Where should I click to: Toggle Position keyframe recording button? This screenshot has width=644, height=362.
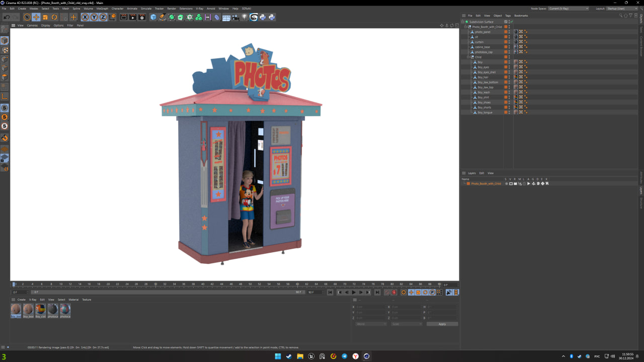pos(411,293)
